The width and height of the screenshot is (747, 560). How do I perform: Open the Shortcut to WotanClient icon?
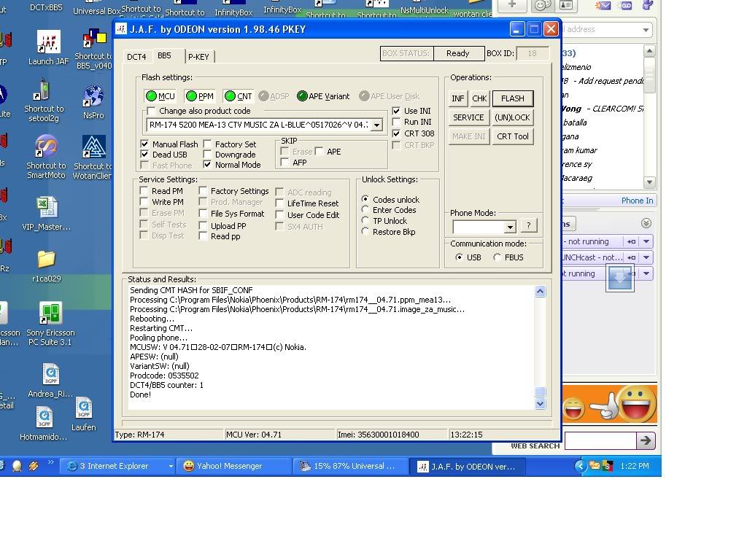point(93,157)
